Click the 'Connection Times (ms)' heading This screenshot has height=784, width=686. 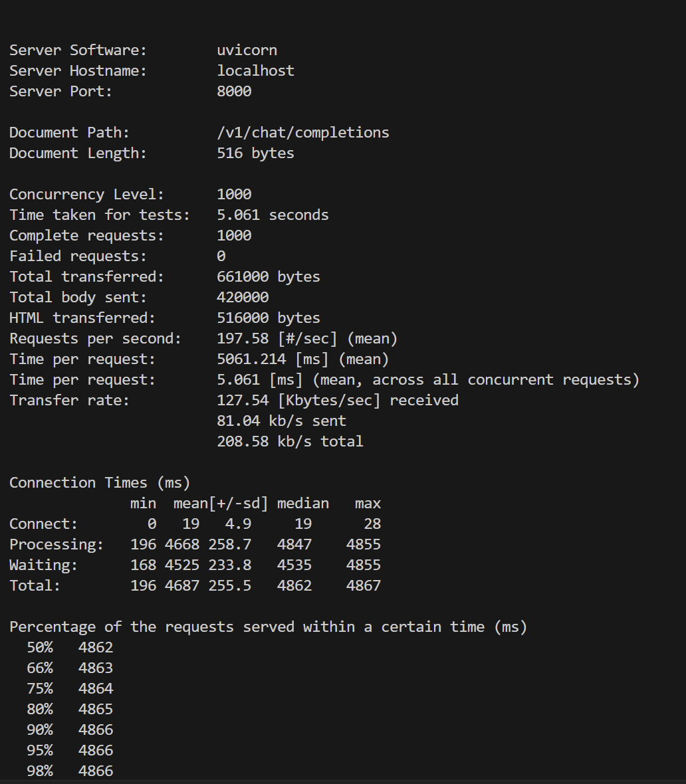100,483
